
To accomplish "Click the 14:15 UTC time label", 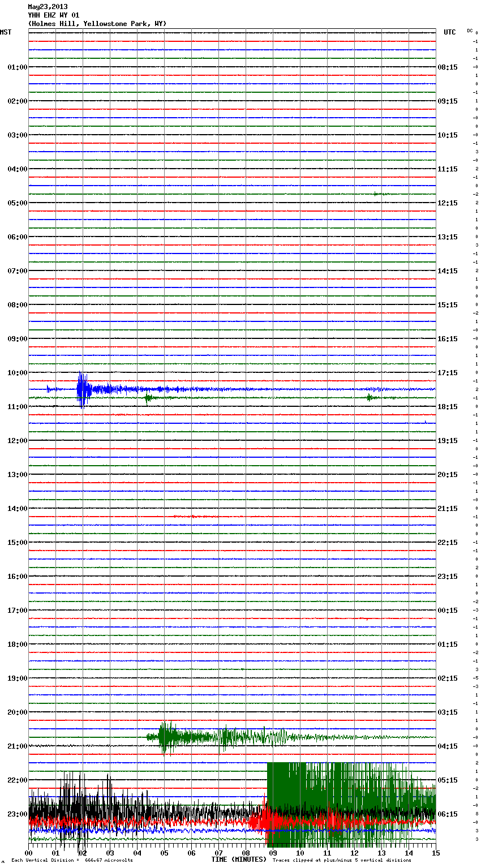I will (448, 271).
